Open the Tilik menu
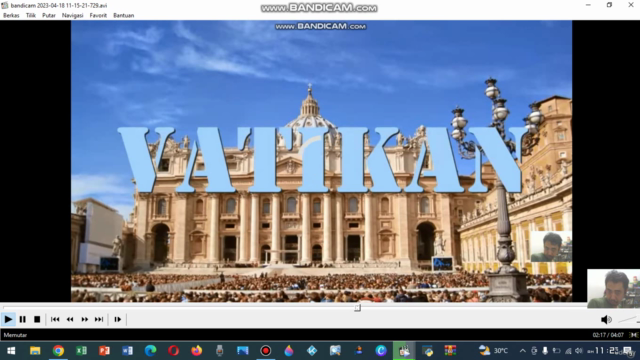This screenshot has height=360, width=640. coord(31,16)
